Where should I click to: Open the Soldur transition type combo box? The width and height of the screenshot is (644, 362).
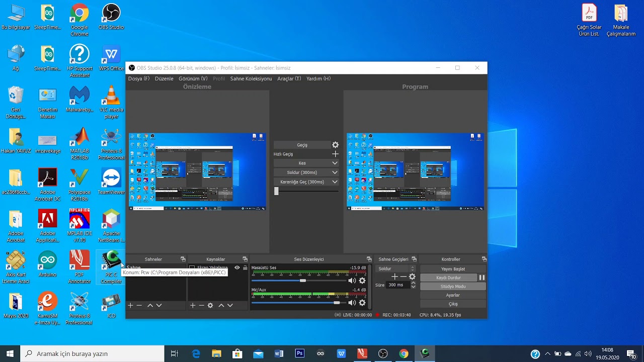tap(396, 269)
